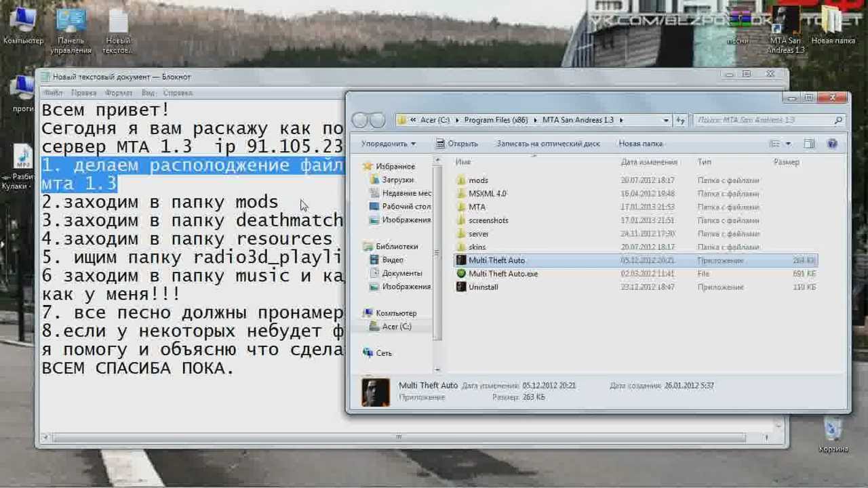Select Recent places (Недавние места) in sidebar
Screen dimensions: 868x488
coord(400,194)
